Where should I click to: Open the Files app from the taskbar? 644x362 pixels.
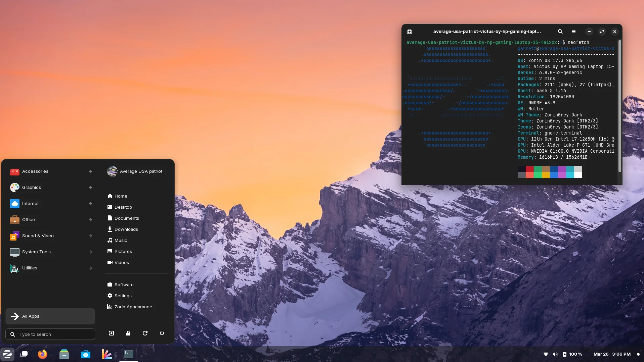click(x=64, y=354)
